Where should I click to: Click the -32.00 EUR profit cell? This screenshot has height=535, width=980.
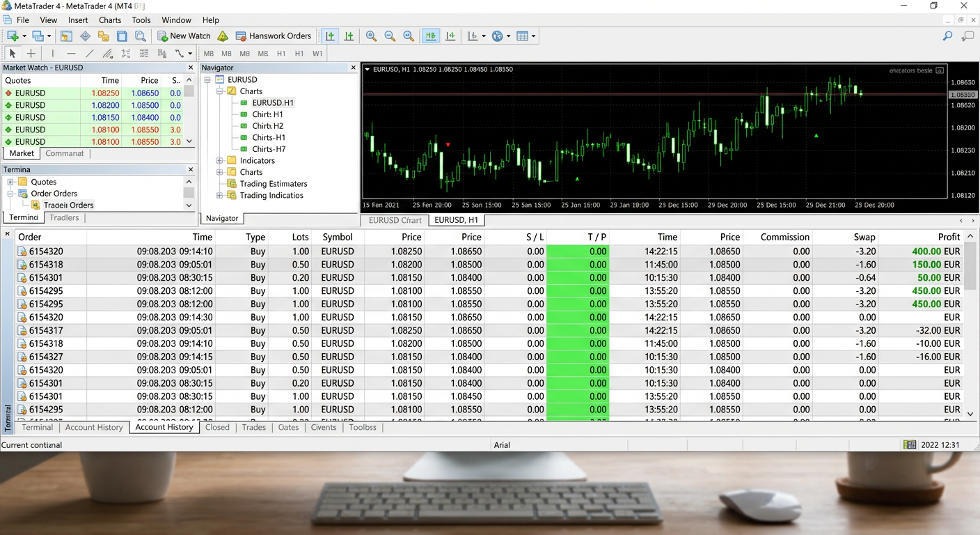pos(921,330)
